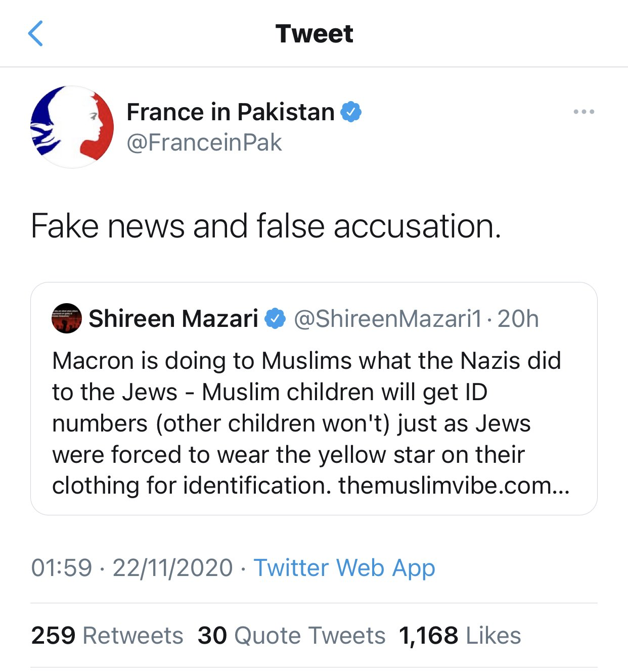Tap France in Pakistan's verified badge
Viewport: 628px width, 672px height.
[x=351, y=112]
